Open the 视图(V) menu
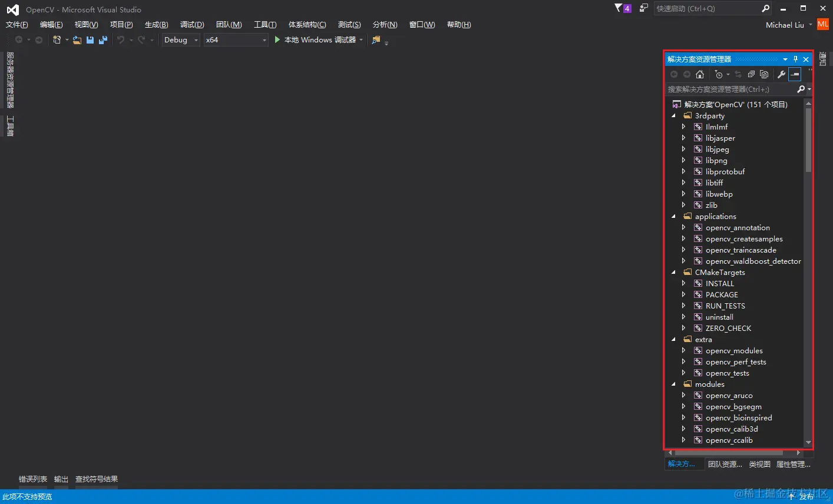Viewport: 833px width, 504px height. 86,25
